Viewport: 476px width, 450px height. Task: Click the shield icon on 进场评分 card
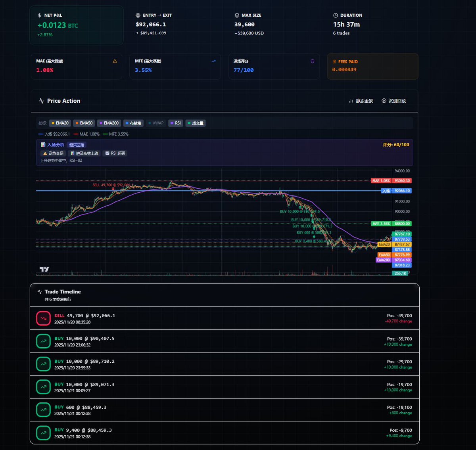coord(313,61)
